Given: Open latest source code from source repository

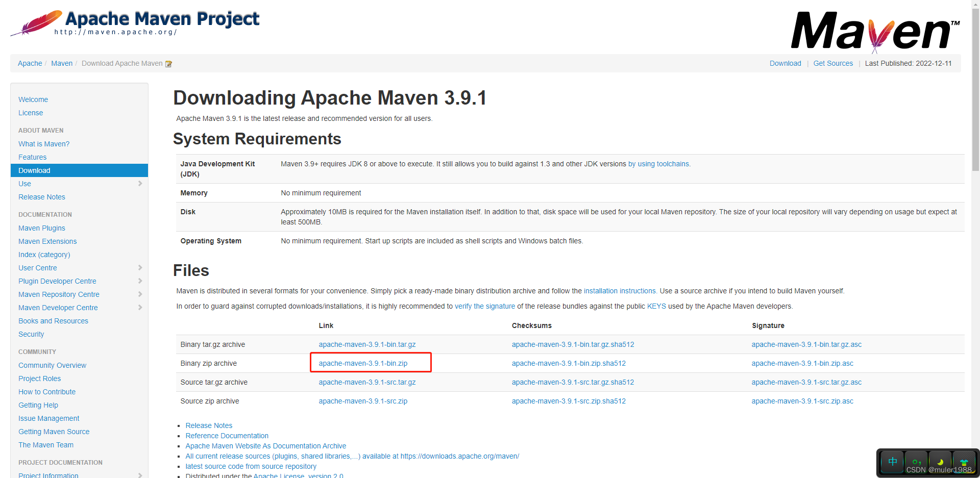Looking at the screenshot, I should coord(251,466).
